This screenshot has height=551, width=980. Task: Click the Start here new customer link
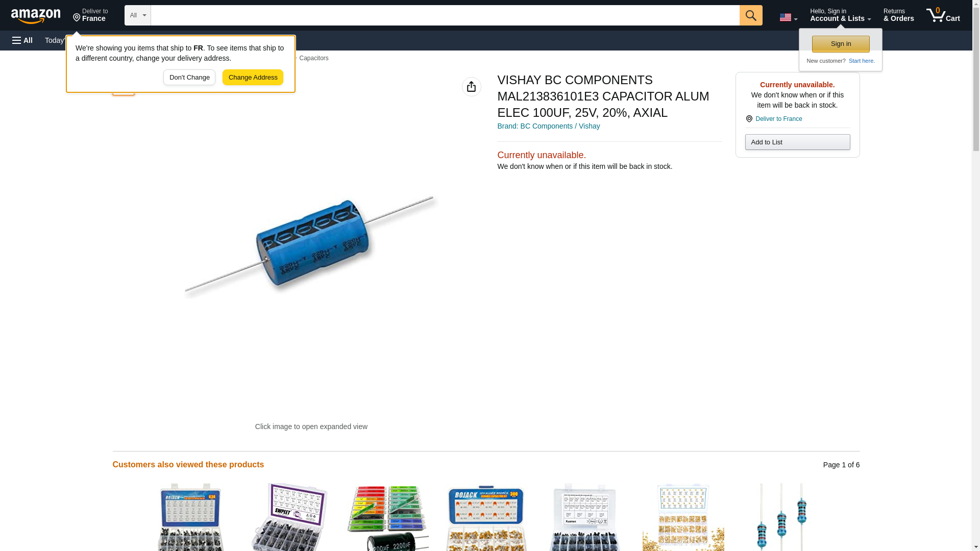coord(862,61)
